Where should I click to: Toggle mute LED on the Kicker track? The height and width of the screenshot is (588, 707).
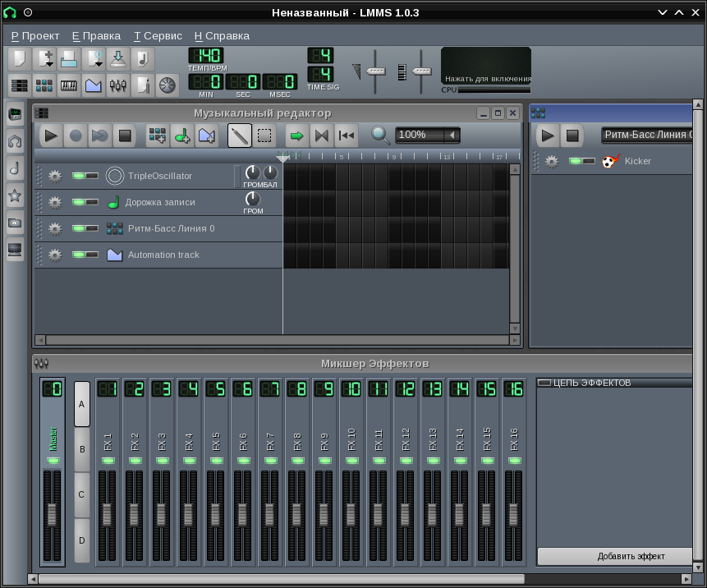pyautogui.click(x=577, y=161)
